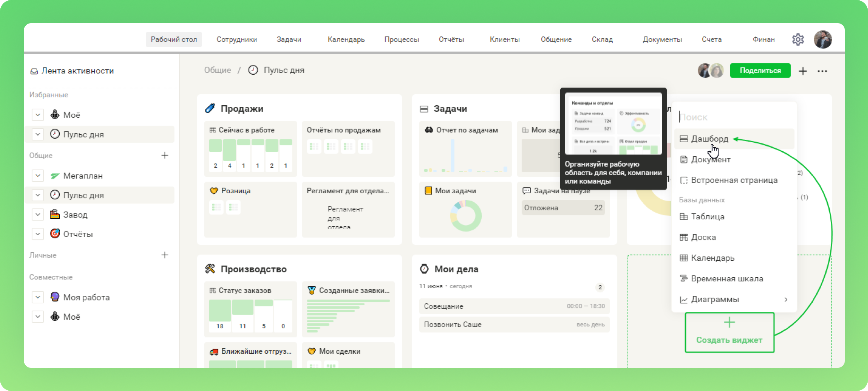Click the Завод factory icon
Image resolution: width=868 pixels, height=391 pixels.
pos(55,214)
